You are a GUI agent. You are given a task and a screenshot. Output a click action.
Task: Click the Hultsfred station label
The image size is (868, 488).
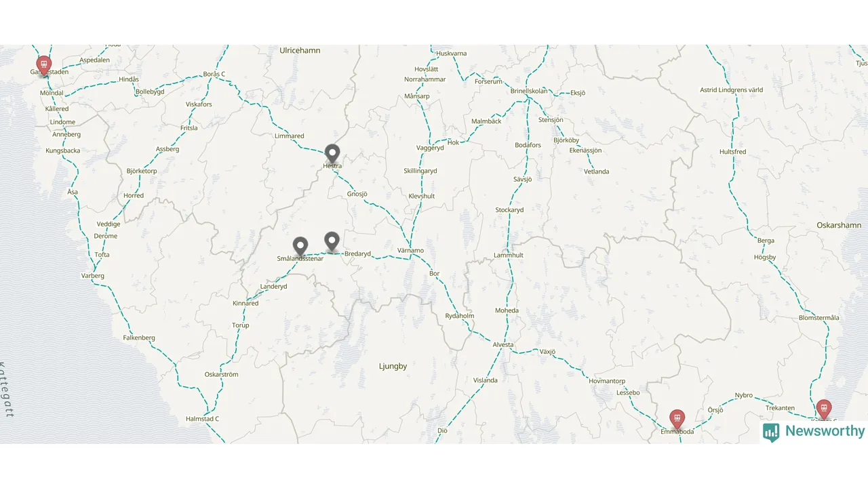point(732,152)
